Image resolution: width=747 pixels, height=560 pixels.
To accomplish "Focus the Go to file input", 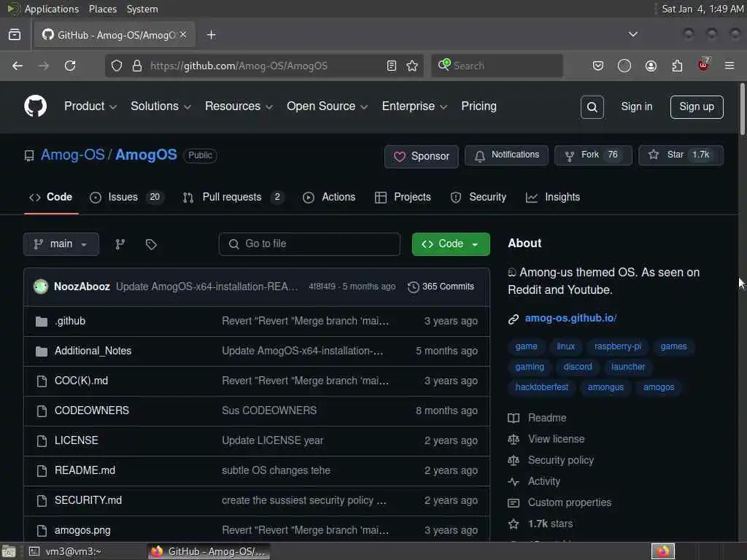I will [x=309, y=244].
